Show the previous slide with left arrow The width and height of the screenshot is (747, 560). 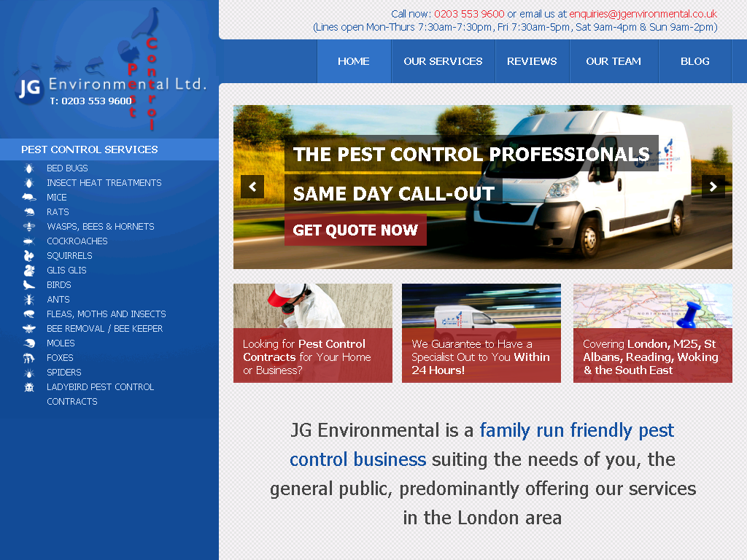252,187
